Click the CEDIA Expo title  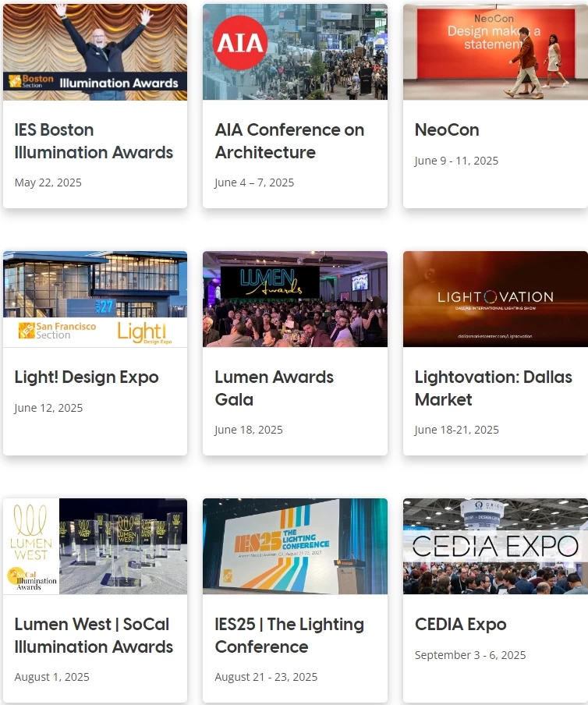pos(460,625)
